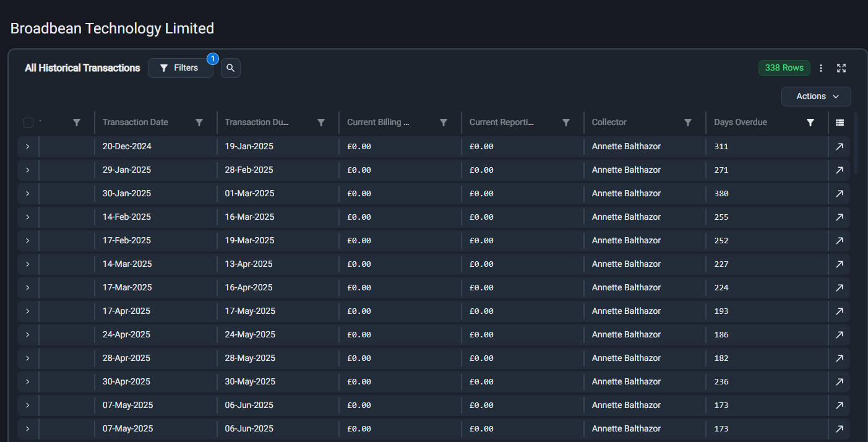Sort by Collector column header

pos(609,123)
